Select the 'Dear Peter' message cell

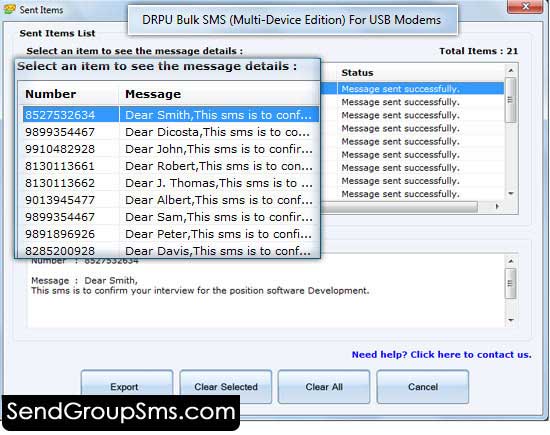(218, 234)
